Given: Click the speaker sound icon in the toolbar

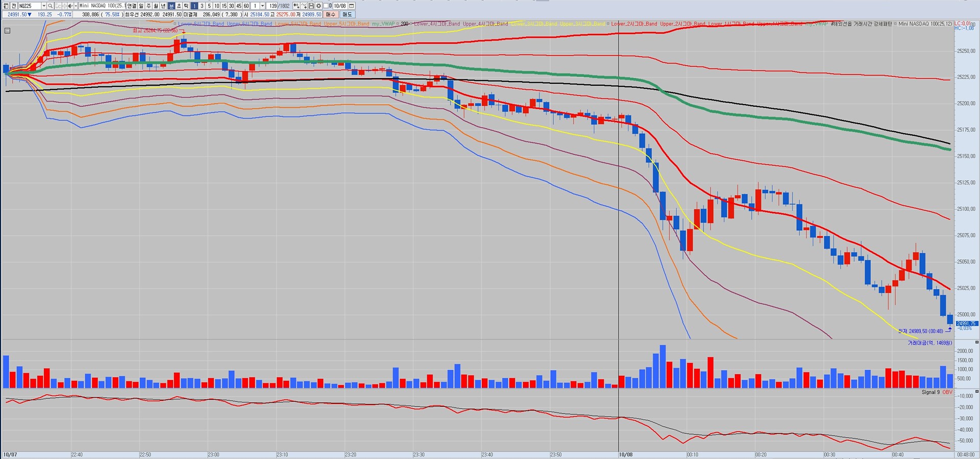Looking at the screenshot, I should [x=70, y=6].
